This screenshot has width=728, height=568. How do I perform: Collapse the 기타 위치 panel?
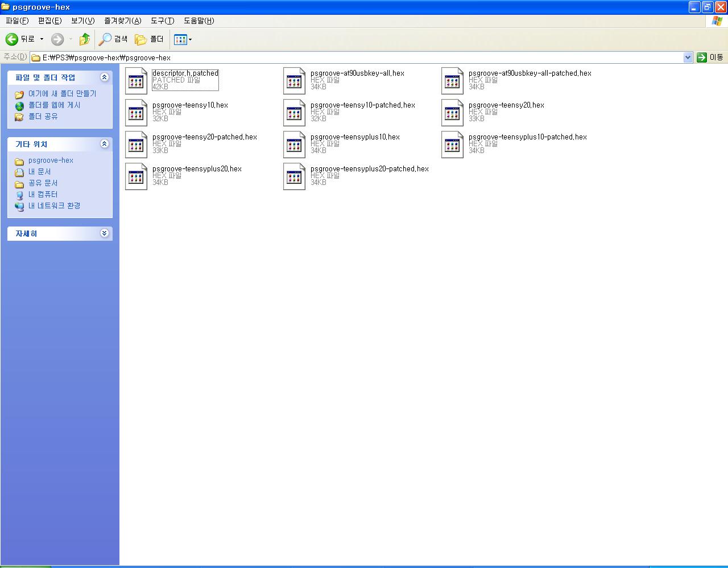pyautogui.click(x=104, y=144)
